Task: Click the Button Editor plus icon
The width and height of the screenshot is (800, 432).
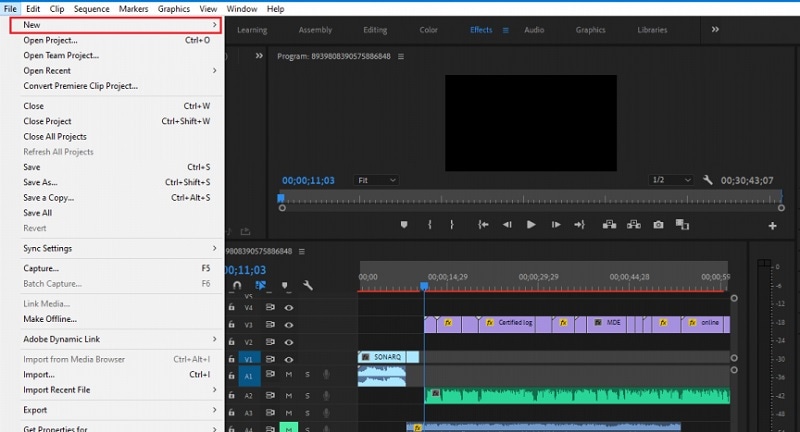Action: (772, 226)
